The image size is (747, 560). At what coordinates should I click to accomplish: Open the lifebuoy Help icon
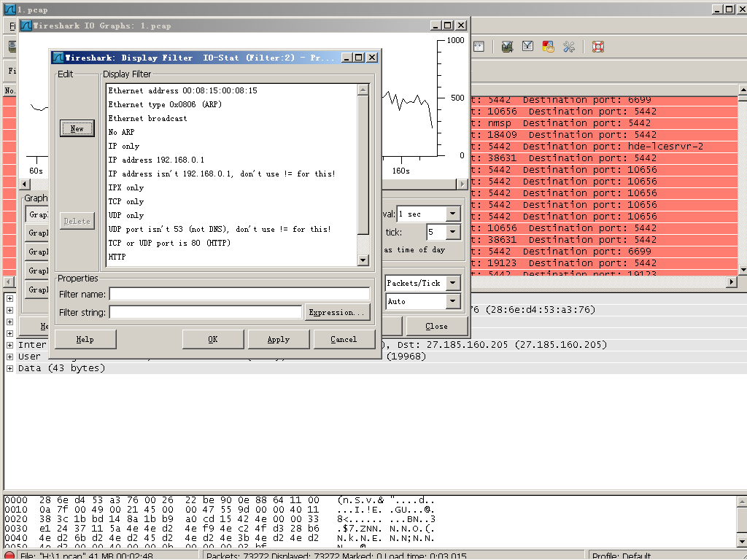point(598,46)
